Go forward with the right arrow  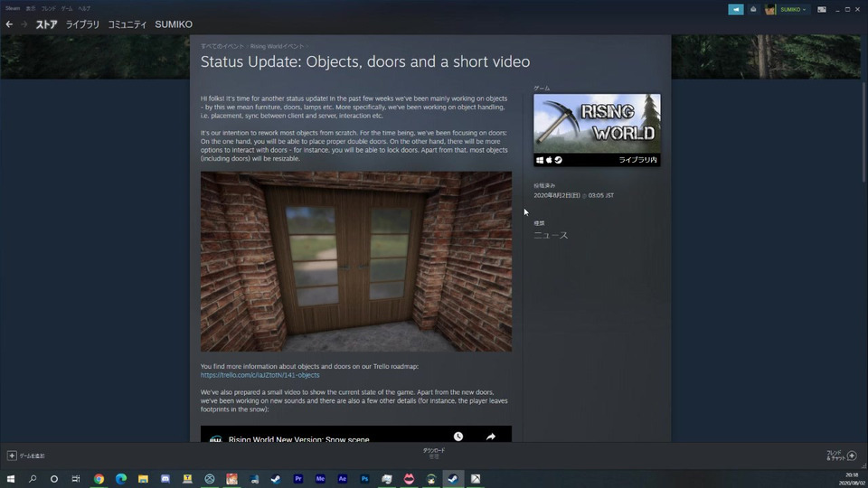(24, 24)
